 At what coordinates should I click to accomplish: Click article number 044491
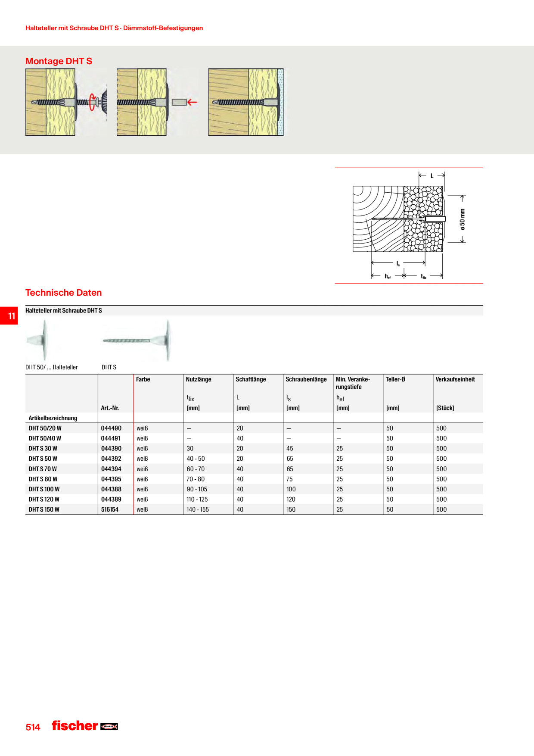coord(111,438)
